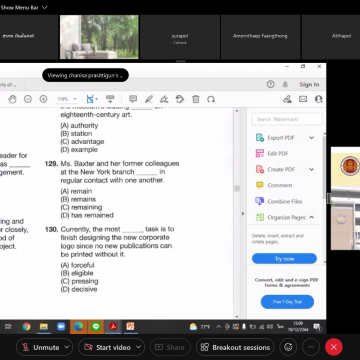Click the Task View taskbar icon
This screenshot has width=360, height=360.
point(8,327)
